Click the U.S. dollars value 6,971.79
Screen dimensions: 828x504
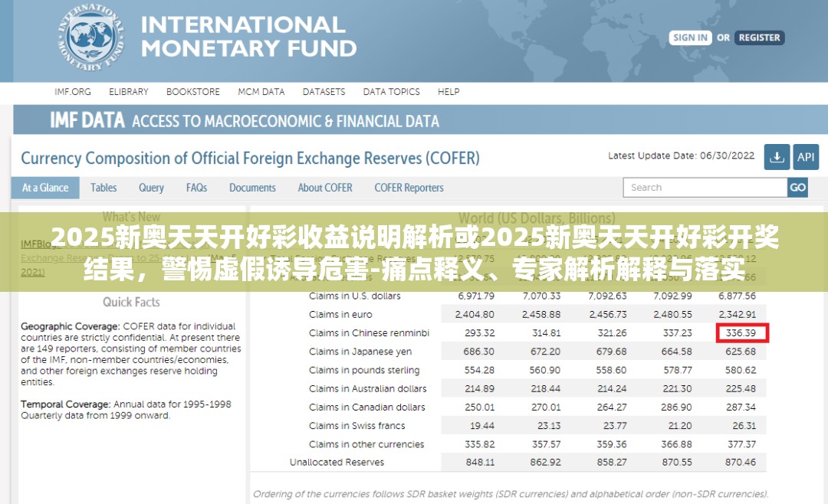tap(476, 296)
